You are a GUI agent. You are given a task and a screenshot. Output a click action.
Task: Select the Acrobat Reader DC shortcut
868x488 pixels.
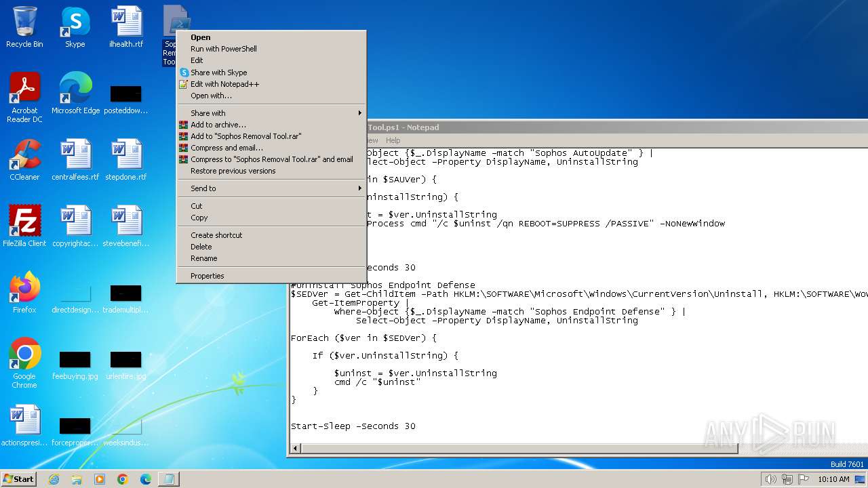tap(24, 98)
